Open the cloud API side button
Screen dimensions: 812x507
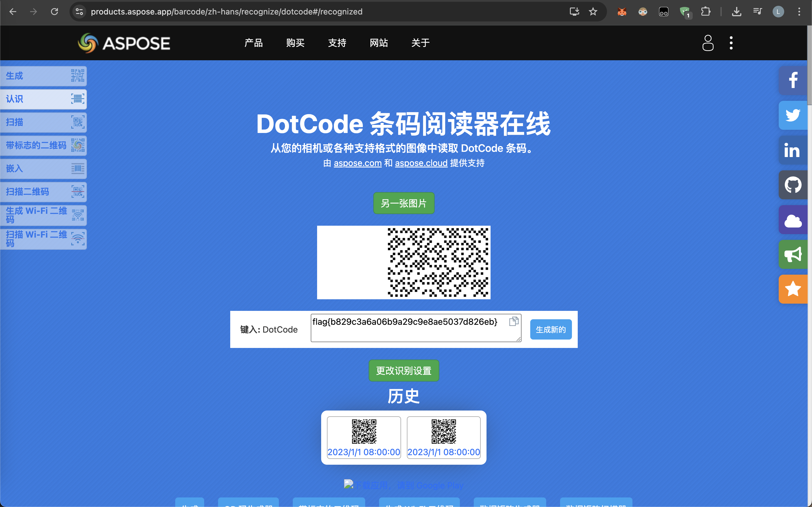[793, 220]
